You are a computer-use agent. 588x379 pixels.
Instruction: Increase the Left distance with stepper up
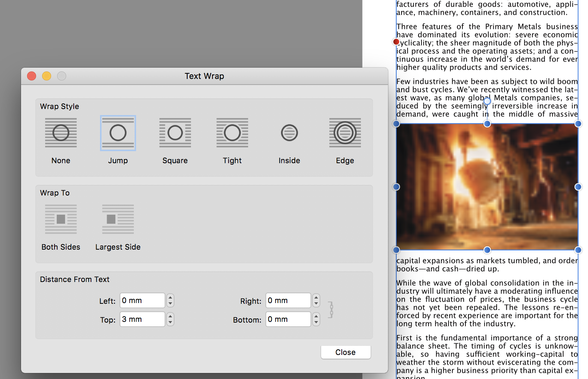coord(170,297)
